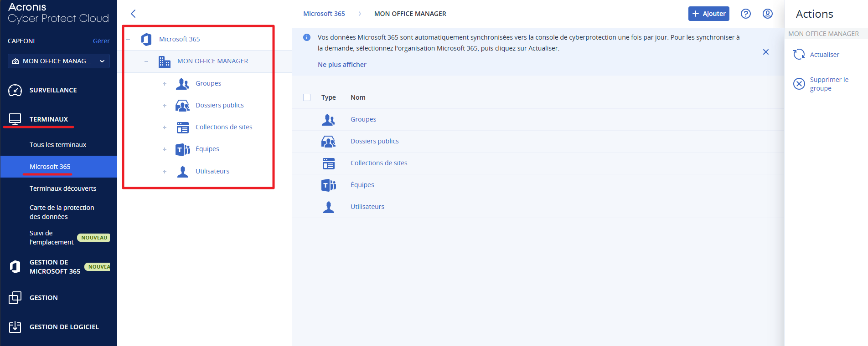The image size is (868, 346).
Task: Click the Teams icon in the Équipes row
Action: point(329,185)
